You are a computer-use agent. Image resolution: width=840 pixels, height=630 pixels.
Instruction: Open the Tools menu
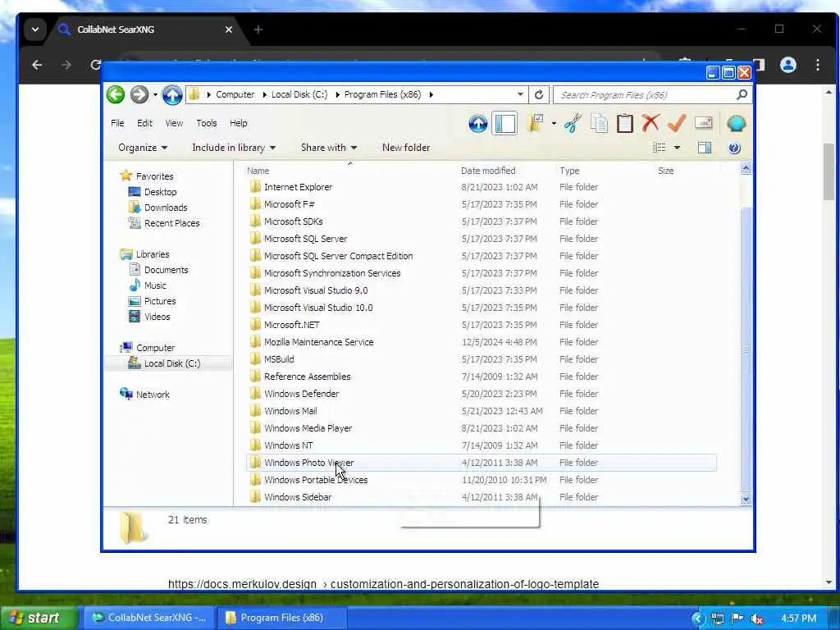click(x=206, y=123)
